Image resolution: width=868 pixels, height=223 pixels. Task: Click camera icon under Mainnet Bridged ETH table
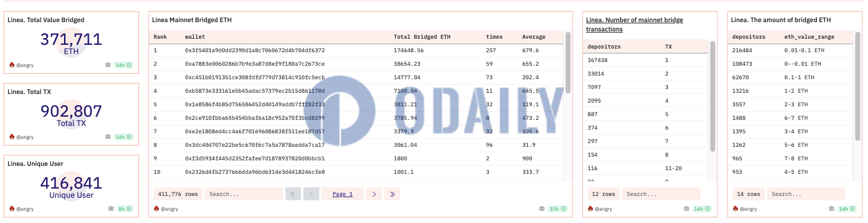[542, 209]
